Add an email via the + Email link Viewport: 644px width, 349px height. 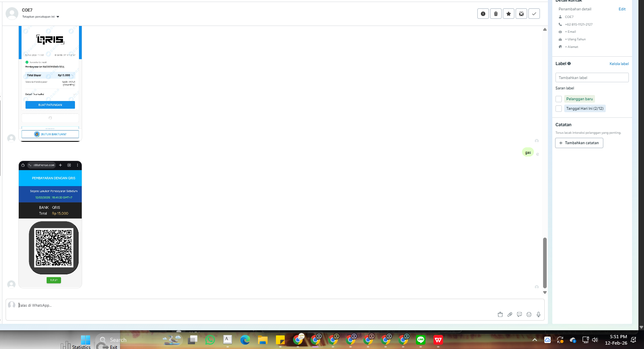(x=570, y=32)
